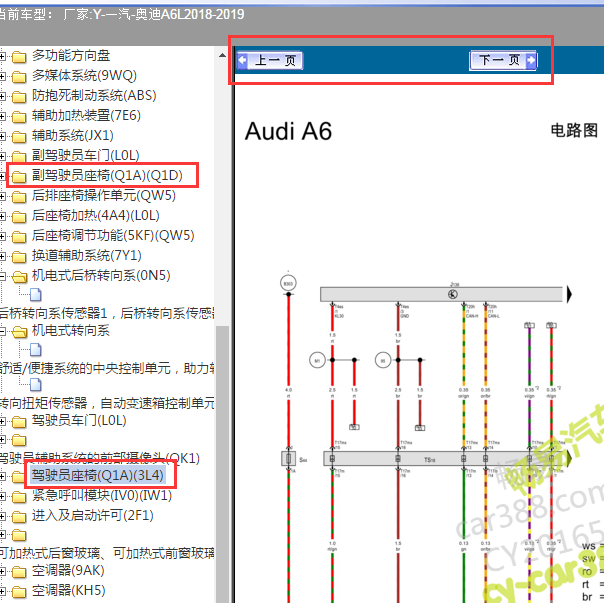Select 换道辅助系统(7Y1) tree entry
The image size is (604, 603).
[87, 255]
